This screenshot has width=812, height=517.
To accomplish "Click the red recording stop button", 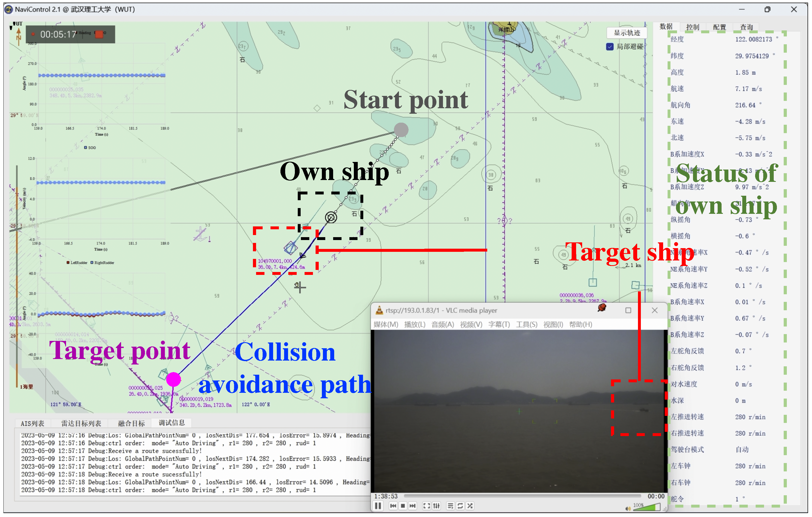I will tap(99, 34).
